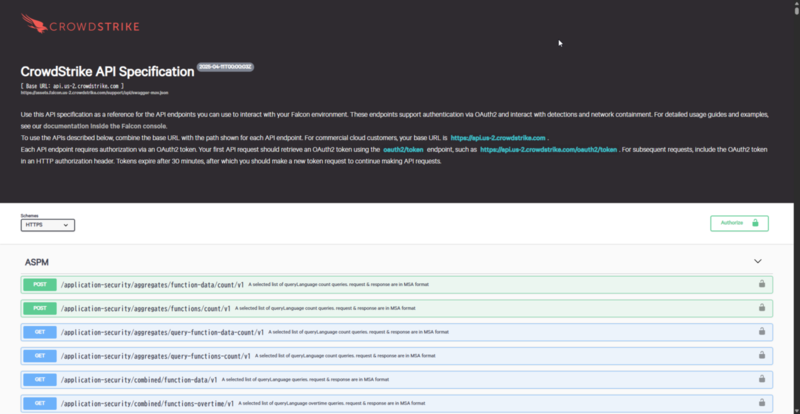The image size is (800, 414).
Task: Expand GET query-function-data-count/v1 endpoint
Action: coord(397,332)
